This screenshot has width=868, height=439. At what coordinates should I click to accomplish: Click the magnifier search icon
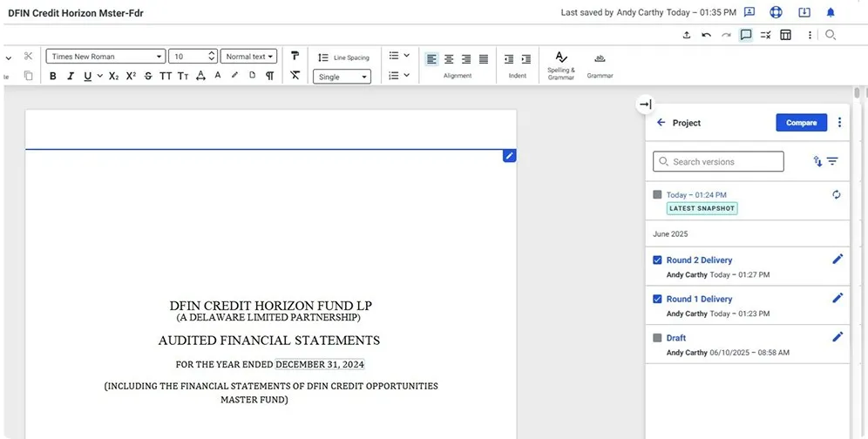point(830,35)
